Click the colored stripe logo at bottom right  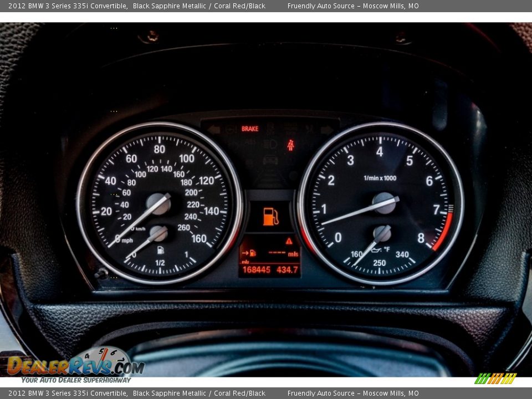[495, 378]
